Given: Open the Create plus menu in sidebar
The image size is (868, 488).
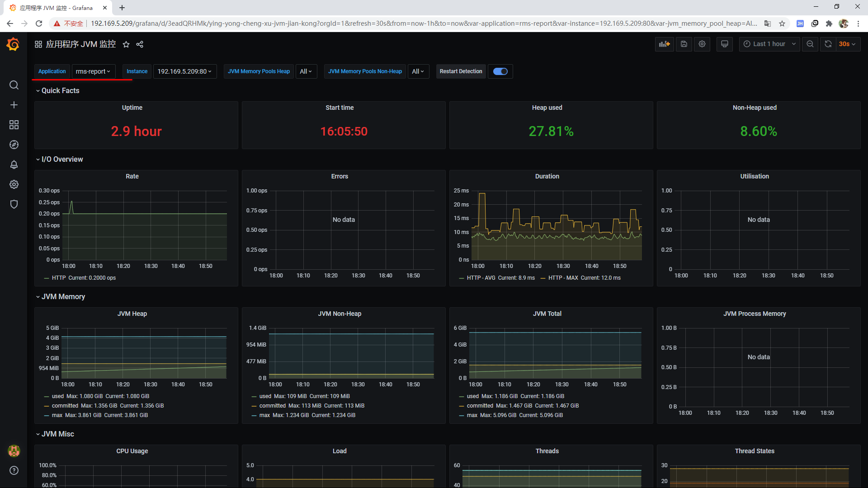Looking at the screenshot, I should coord(14,105).
